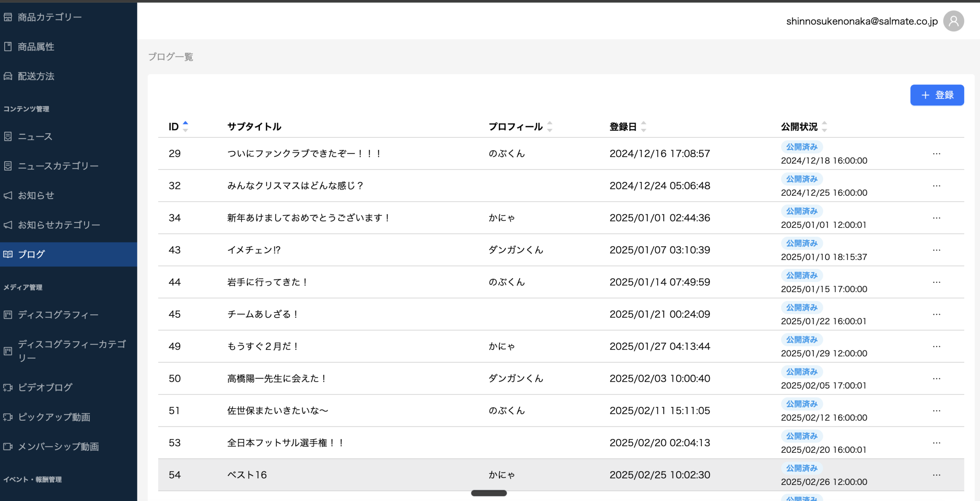The height and width of the screenshot is (501, 980).
Task: Select the ビデオブログ sidebar icon
Action: pos(8,387)
